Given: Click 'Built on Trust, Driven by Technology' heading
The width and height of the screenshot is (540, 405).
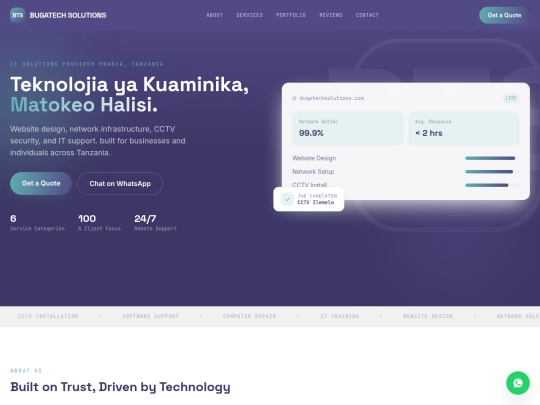Looking at the screenshot, I should 120,387.
